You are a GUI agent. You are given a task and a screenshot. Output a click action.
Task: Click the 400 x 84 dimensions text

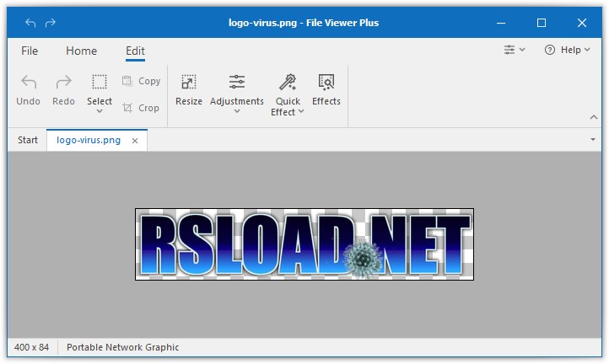[31, 347]
